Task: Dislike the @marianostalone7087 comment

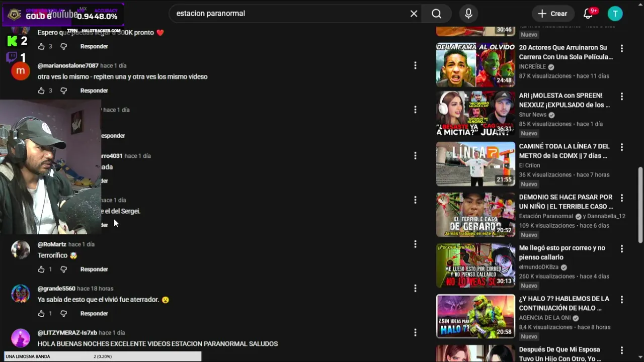Action: tap(63, 90)
